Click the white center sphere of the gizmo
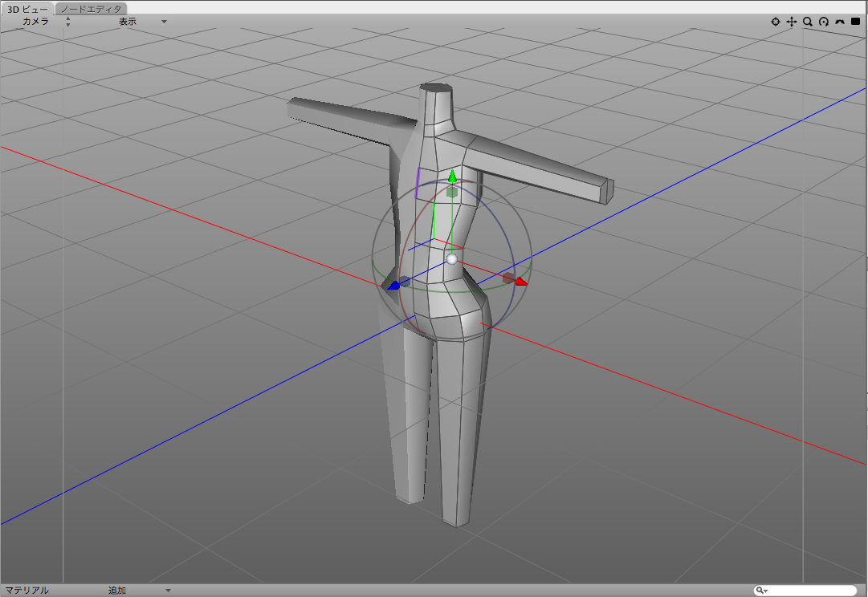Image resolution: width=868 pixels, height=597 pixels. (x=453, y=258)
